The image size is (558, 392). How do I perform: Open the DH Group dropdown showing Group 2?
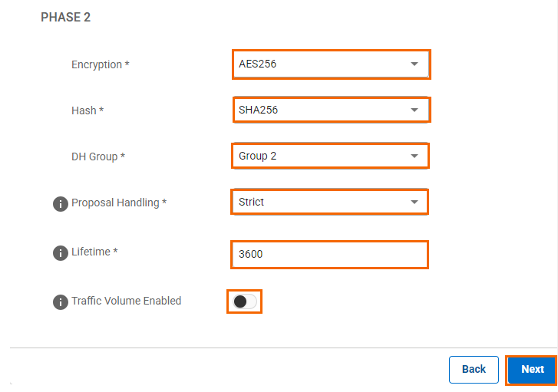pos(329,156)
